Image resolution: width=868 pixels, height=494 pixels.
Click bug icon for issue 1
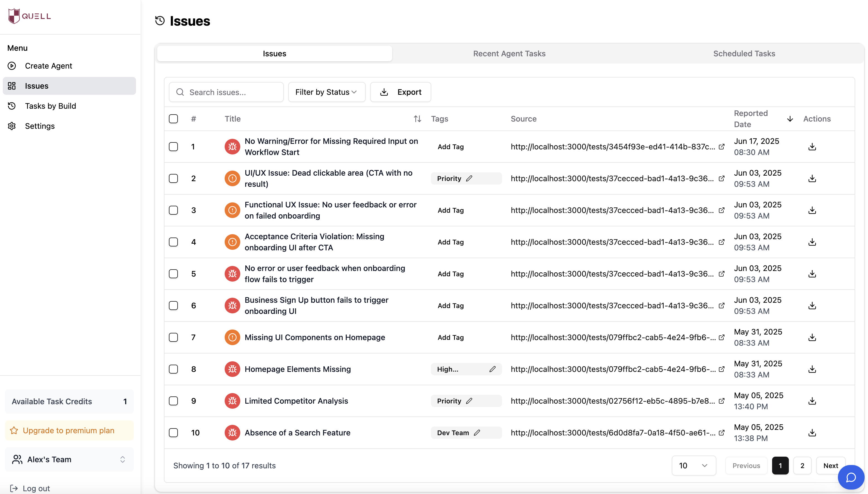click(x=232, y=147)
